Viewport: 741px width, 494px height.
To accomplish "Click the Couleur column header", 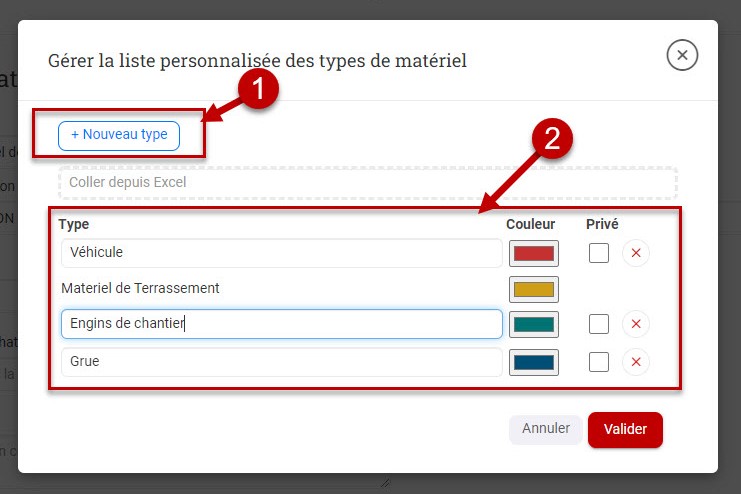I will 530,224.
